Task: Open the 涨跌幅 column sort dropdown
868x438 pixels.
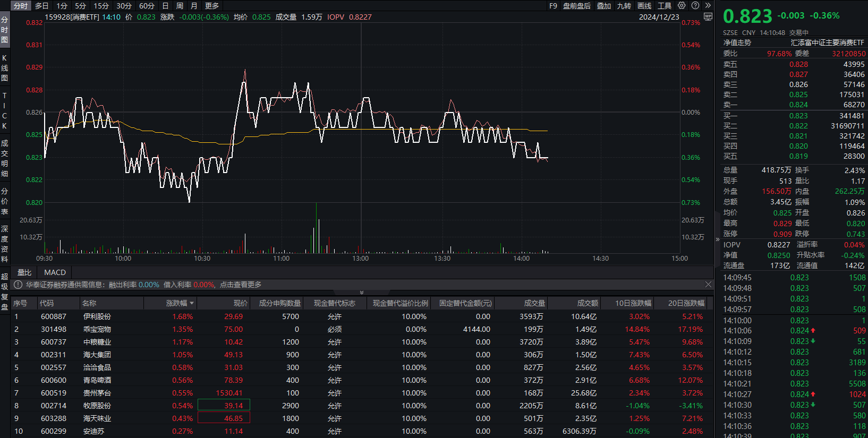Action: [192, 303]
